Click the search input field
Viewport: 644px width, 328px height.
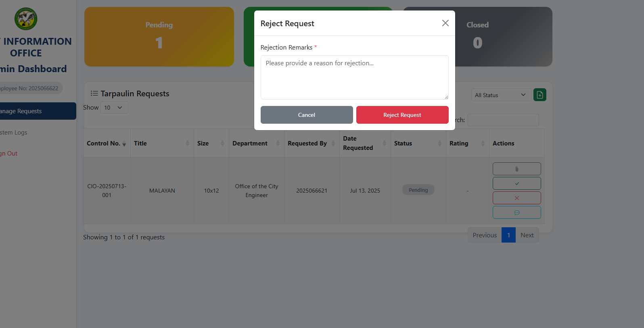pos(503,120)
